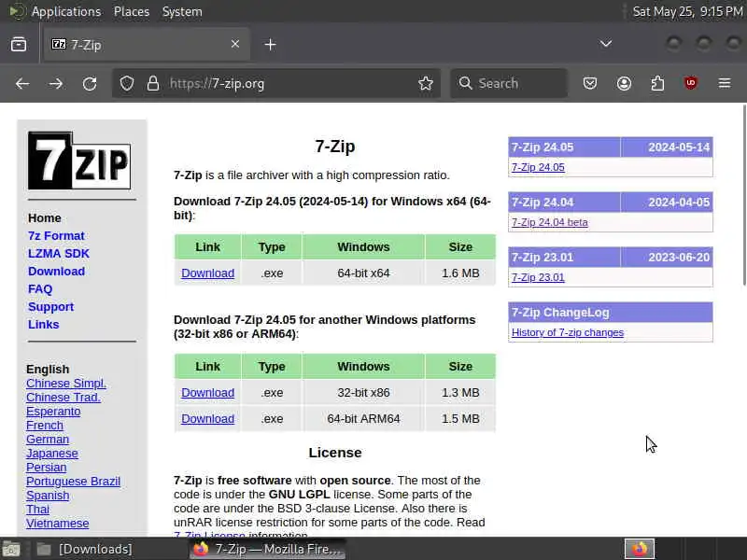Click the 7-Zip logo image
The width and height of the screenshot is (747, 560).
pyautogui.click(x=79, y=161)
